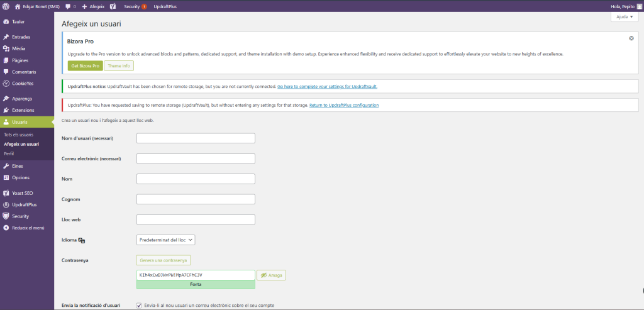The width and height of the screenshot is (644, 310).
Task: Click the Pepito user avatar icon
Action: (x=638, y=6)
